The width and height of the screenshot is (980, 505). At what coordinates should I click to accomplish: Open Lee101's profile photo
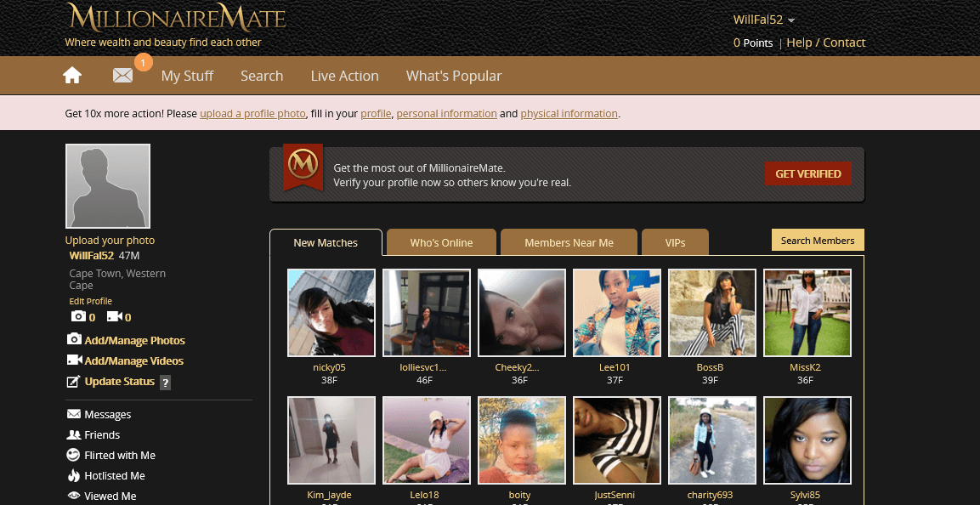(617, 313)
